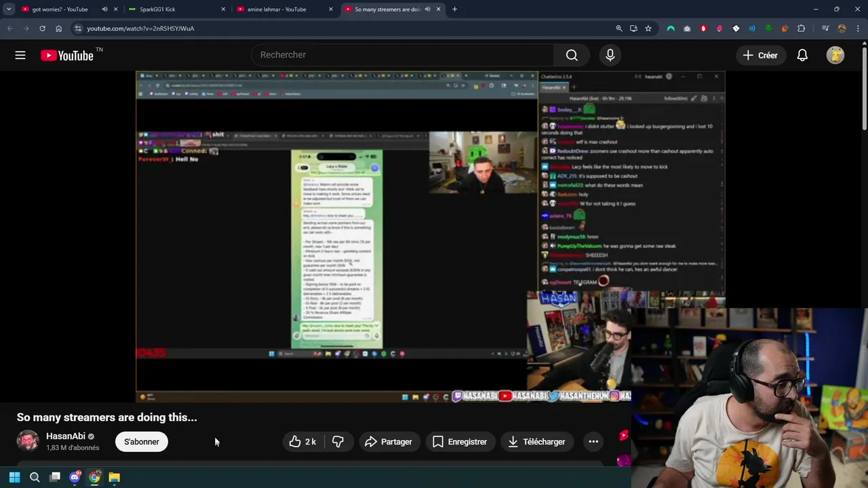
Task: Open the Chrome three-dot menu
Action: click(x=858, y=28)
